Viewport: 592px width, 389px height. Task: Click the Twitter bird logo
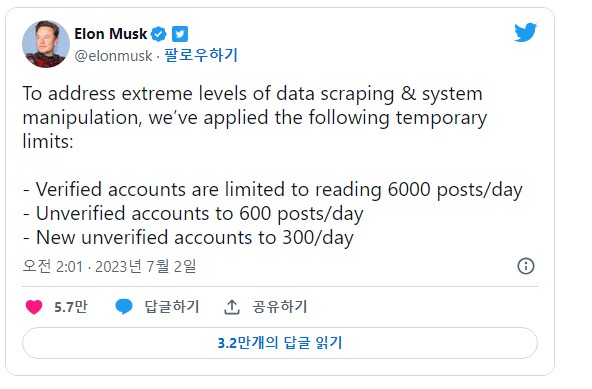525,32
